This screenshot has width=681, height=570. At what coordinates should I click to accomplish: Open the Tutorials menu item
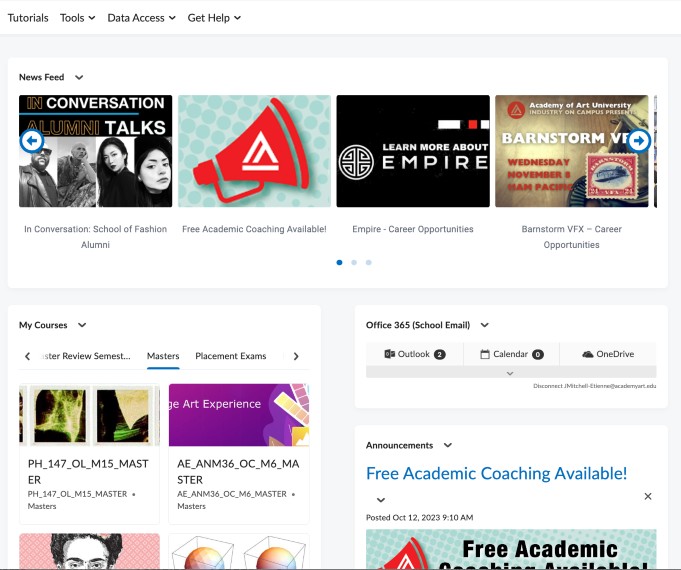28,18
